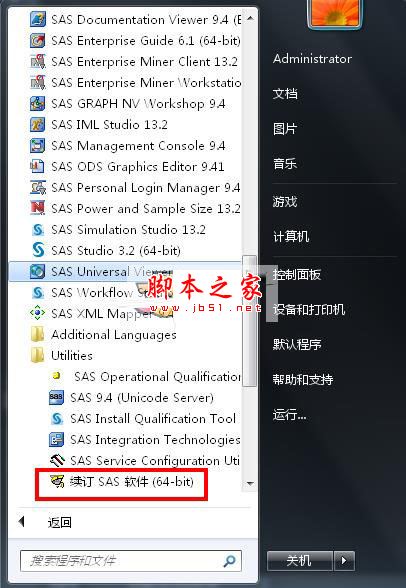Open 计算机 (Computer)
The height and width of the screenshot is (588, 406).
(291, 236)
